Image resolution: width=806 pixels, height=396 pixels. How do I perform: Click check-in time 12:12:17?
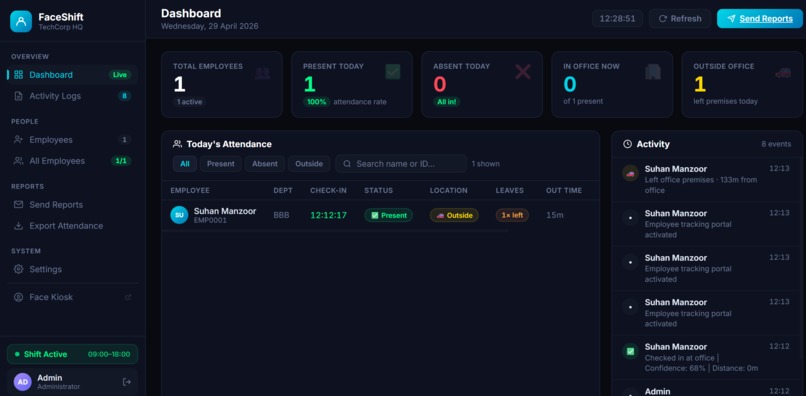pos(328,215)
